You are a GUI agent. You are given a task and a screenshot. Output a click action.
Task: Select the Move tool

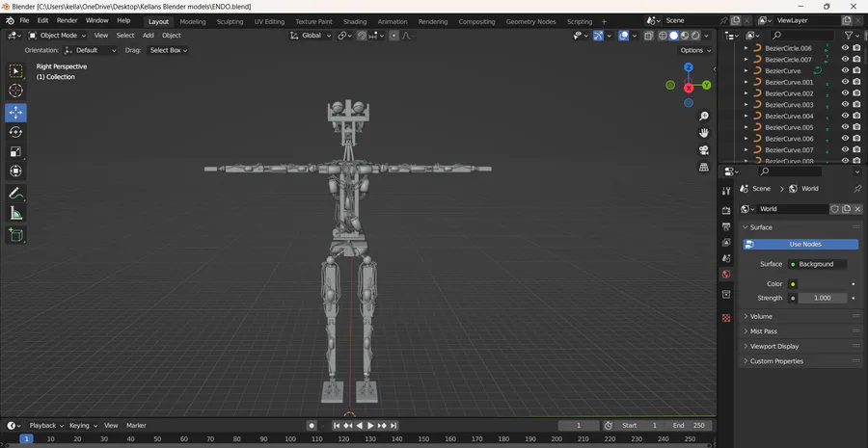(x=15, y=113)
